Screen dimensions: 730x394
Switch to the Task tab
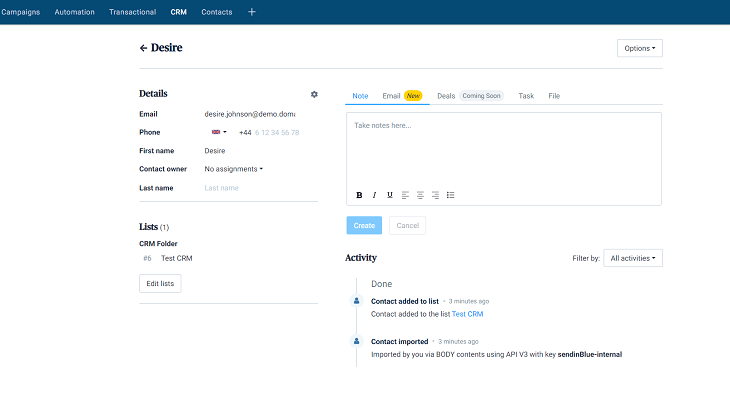tap(526, 96)
